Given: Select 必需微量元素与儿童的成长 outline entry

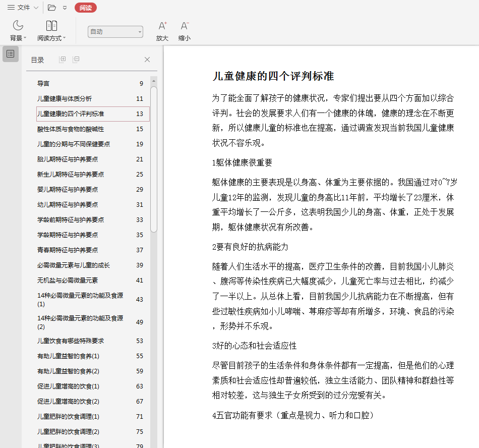Looking at the screenshot, I should [x=74, y=265].
